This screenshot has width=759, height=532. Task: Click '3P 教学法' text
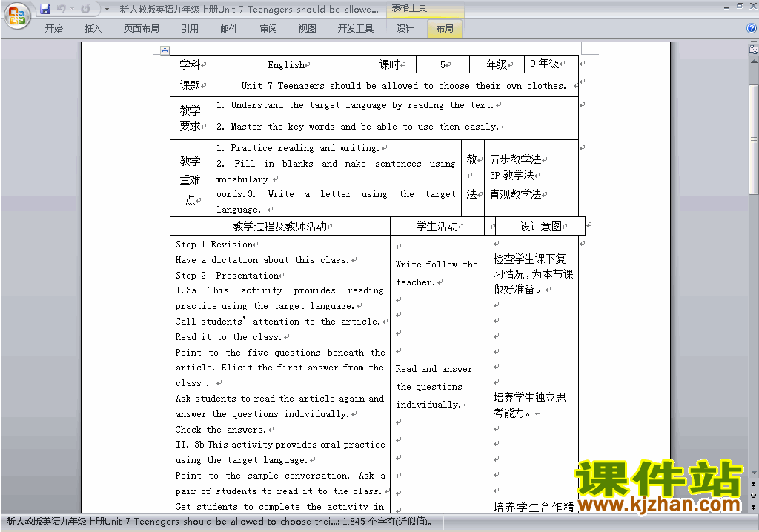pyautogui.click(x=511, y=176)
